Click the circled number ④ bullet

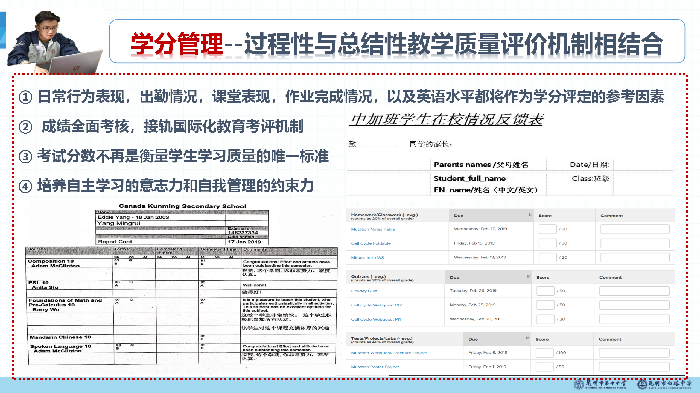25,186
